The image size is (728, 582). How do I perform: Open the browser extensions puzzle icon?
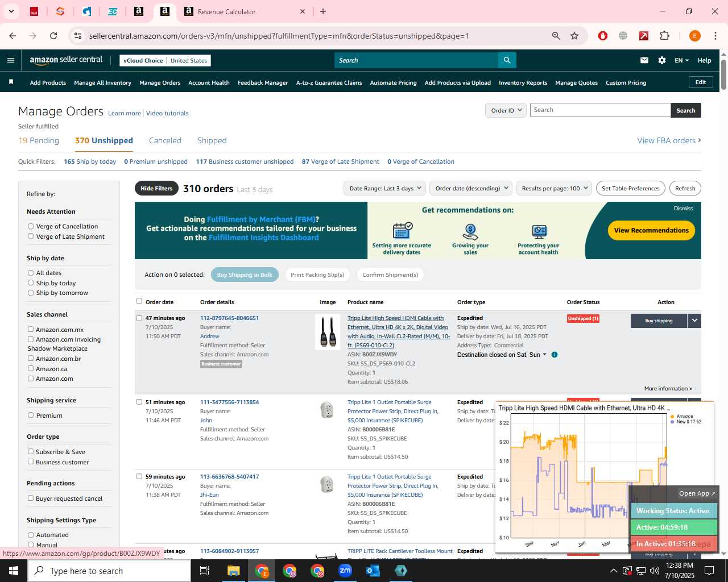click(664, 36)
